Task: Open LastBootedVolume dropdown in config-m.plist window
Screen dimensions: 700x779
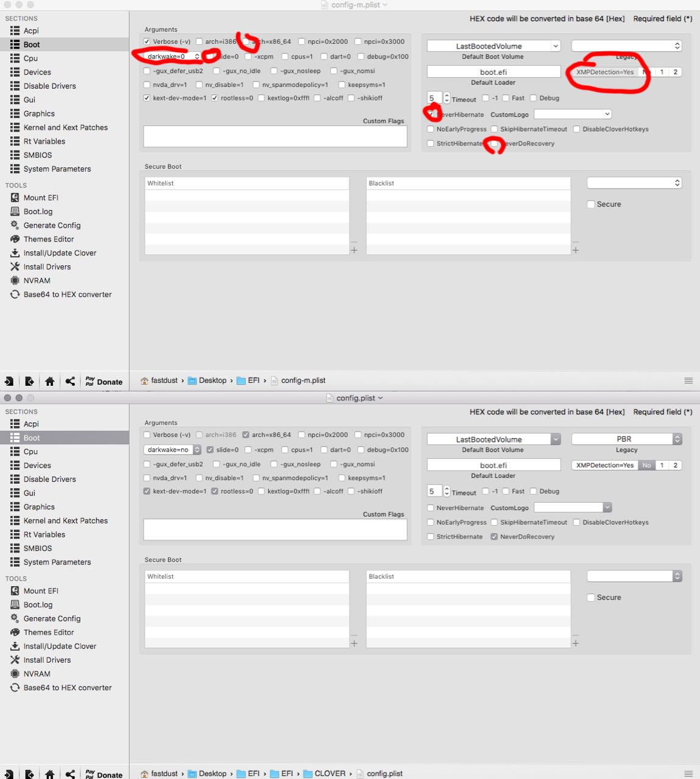Action: pos(493,46)
